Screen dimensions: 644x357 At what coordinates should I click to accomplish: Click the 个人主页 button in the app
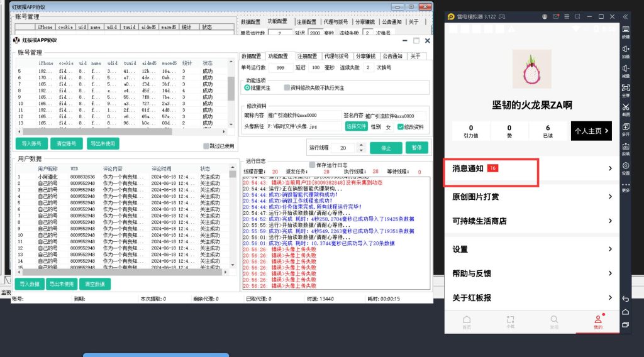(591, 131)
